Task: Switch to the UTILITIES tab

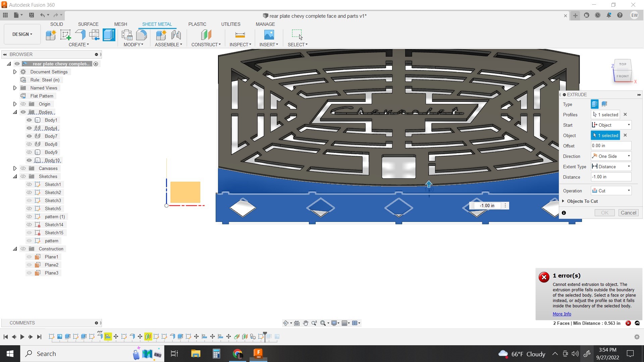Action: [231, 24]
